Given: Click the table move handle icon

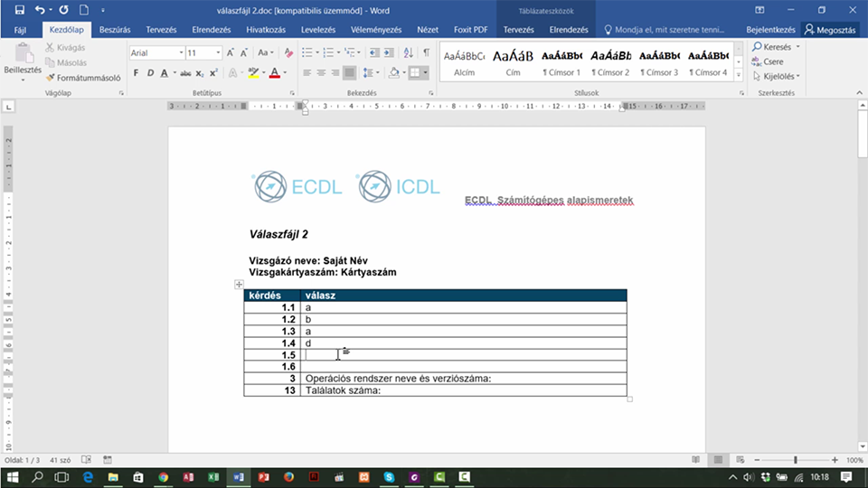Looking at the screenshot, I should (239, 285).
